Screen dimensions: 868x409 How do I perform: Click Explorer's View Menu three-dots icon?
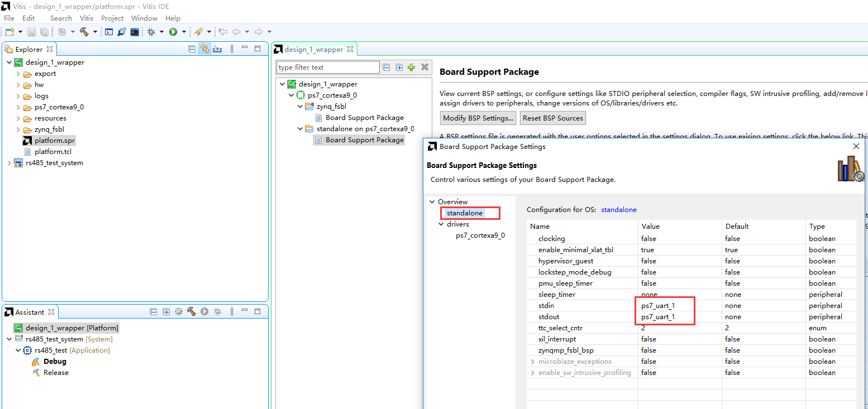pos(232,49)
